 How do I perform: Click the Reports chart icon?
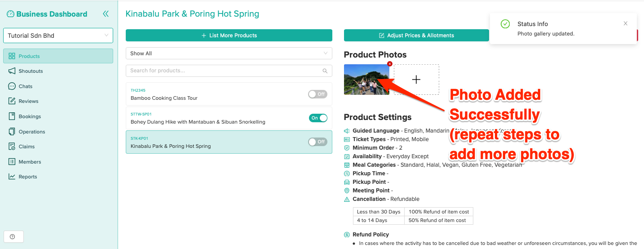pyautogui.click(x=12, y=177)
